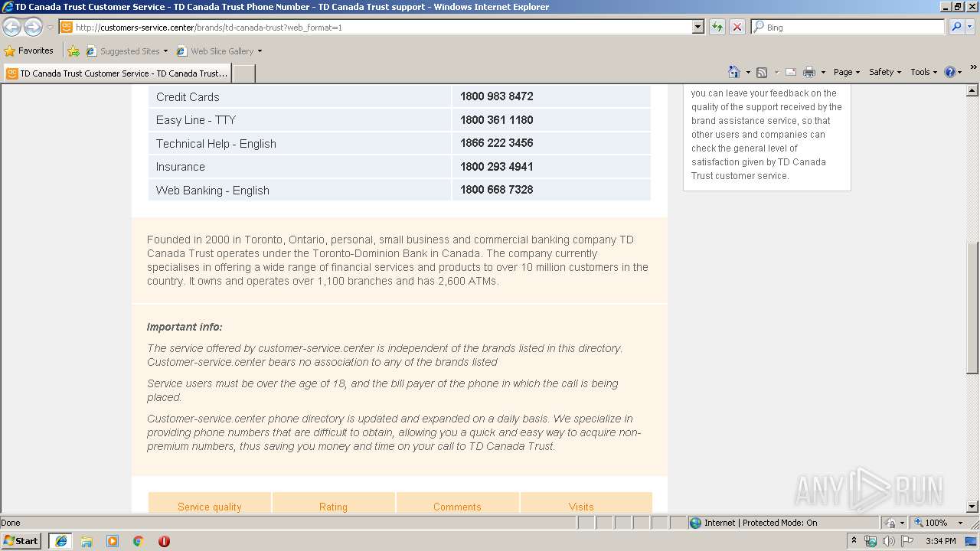Expand the Web Slice Gallery dropdown arrow
Viewport: 980px width, 551px height.
[x=260, y=51]
